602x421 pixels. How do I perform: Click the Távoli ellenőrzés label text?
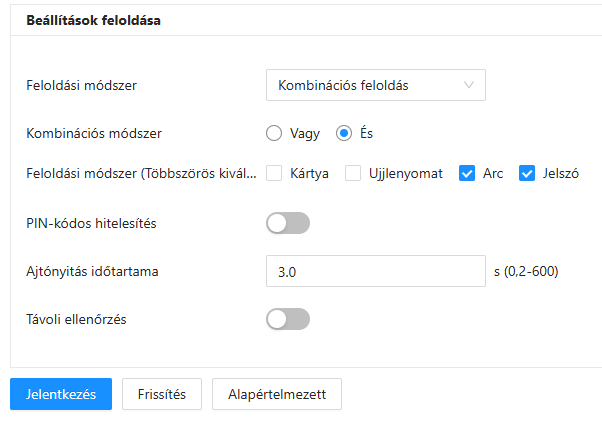(76, 319)
